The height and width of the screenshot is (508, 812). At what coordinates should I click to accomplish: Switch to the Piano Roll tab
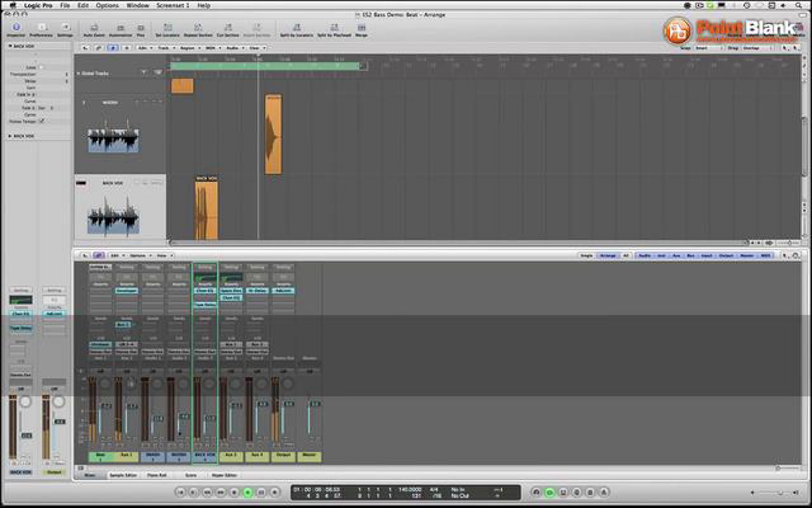(x=157, y=475)
